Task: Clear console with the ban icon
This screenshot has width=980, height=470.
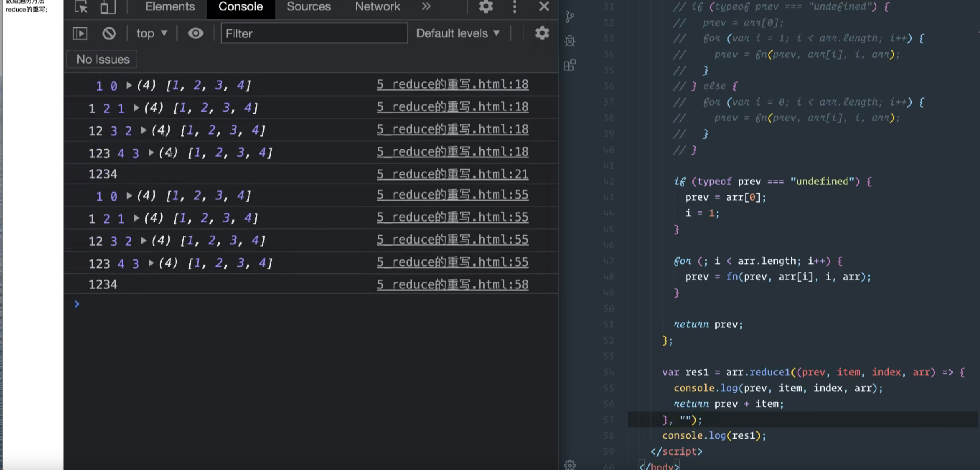Action: pyautogui.click(x=109, y=33)
